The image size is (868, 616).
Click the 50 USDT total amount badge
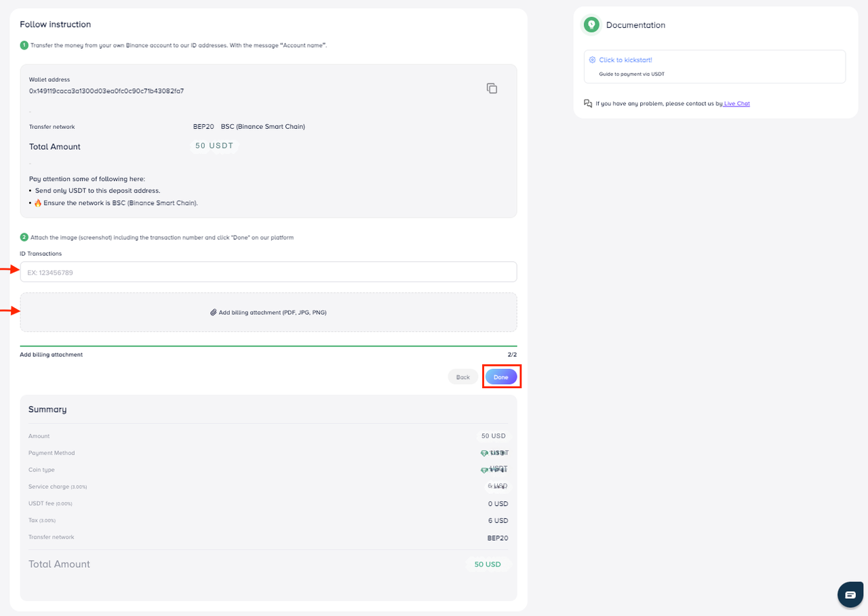pyautogui.click(x=214, y=146)
